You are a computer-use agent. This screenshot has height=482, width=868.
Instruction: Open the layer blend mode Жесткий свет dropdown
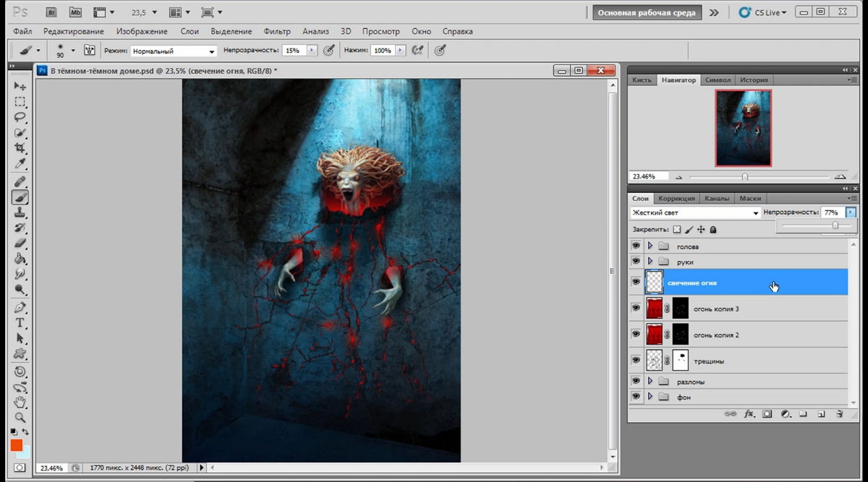pos(694,213)
